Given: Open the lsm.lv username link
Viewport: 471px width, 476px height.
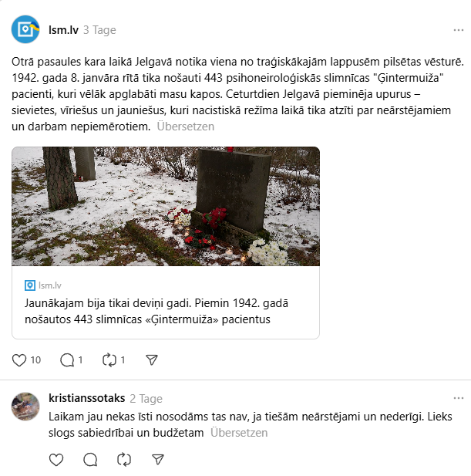Looking at the screenshot, I should pyautogui.click(x=63, y=30).
